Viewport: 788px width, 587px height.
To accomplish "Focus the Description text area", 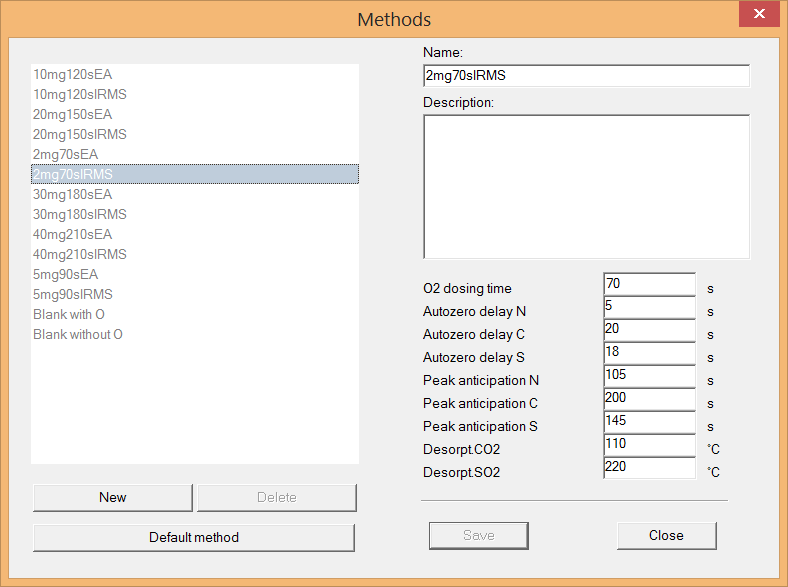I will 585,187.
